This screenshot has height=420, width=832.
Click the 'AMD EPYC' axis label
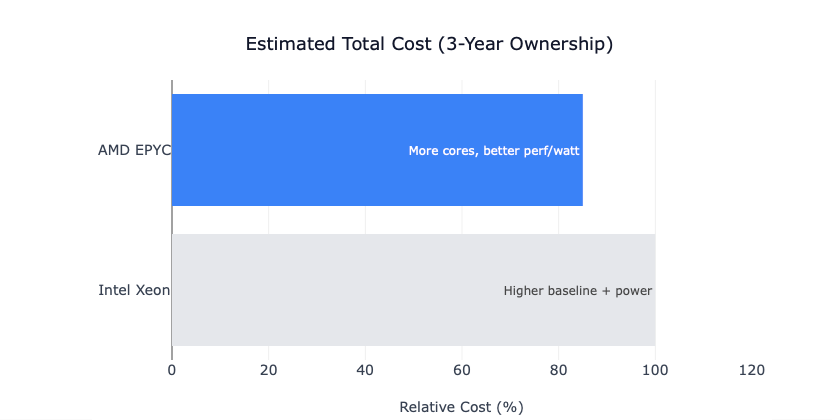134,150
